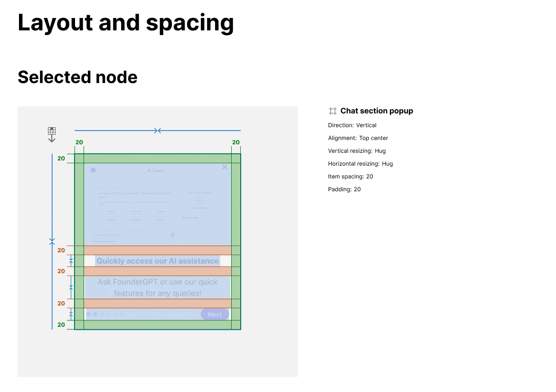Click the 'AI Copilot' title in preview

pos(156,170)
